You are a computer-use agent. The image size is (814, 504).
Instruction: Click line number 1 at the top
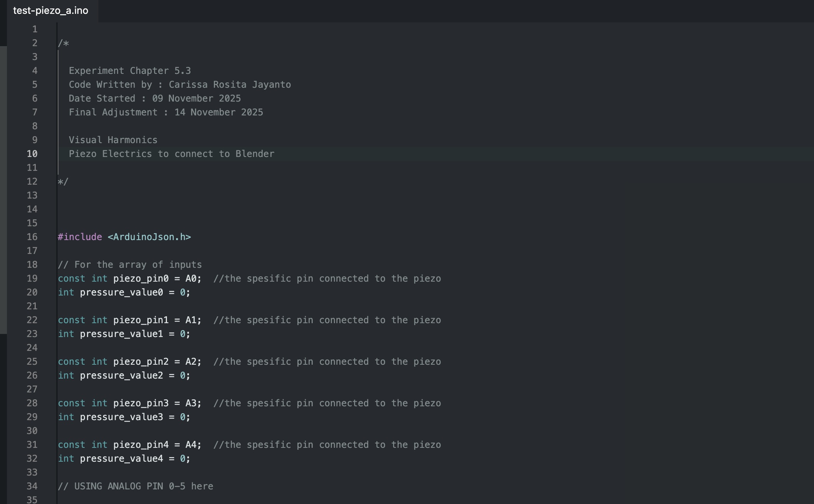coord(35,29)
